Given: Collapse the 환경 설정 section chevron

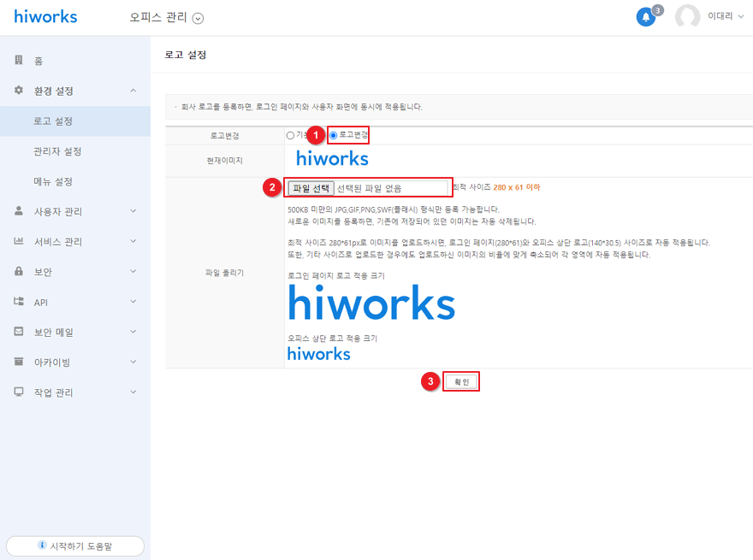Looking at the screenshot, I should [133, 91].
